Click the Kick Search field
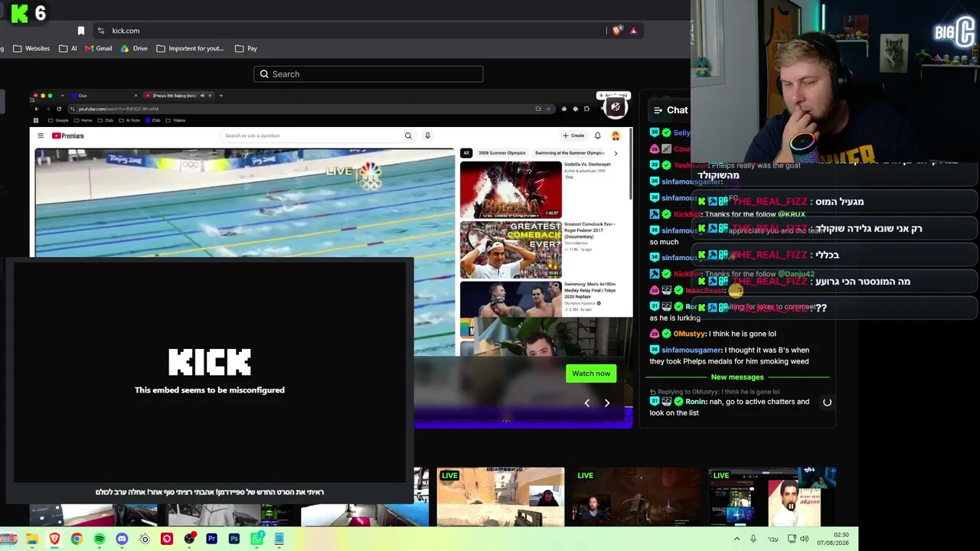This screenshot has height=551, width=980. (x=368, y=74)
